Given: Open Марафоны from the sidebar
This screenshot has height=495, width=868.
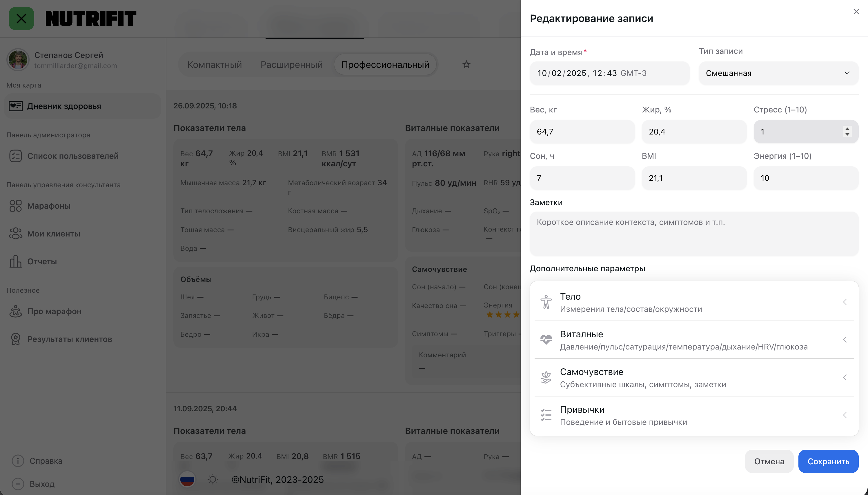Looking at the screenshot, I should [49, 206].
